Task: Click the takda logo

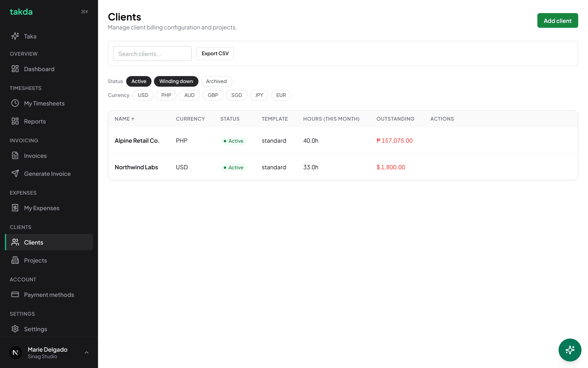Action: (x=21, y=12)
